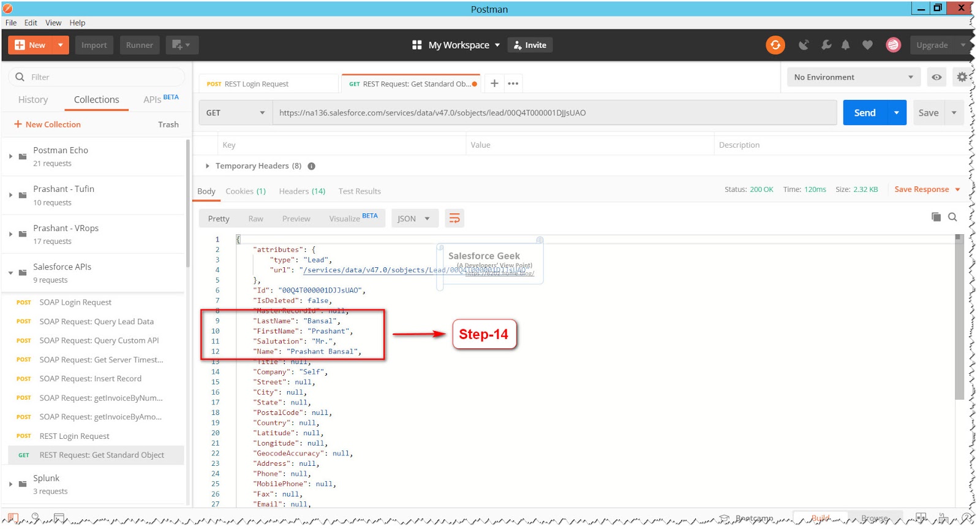Click the Splunk collection folder icon
The height and width of the screenshot is (529, 980).
coord(23,484)
